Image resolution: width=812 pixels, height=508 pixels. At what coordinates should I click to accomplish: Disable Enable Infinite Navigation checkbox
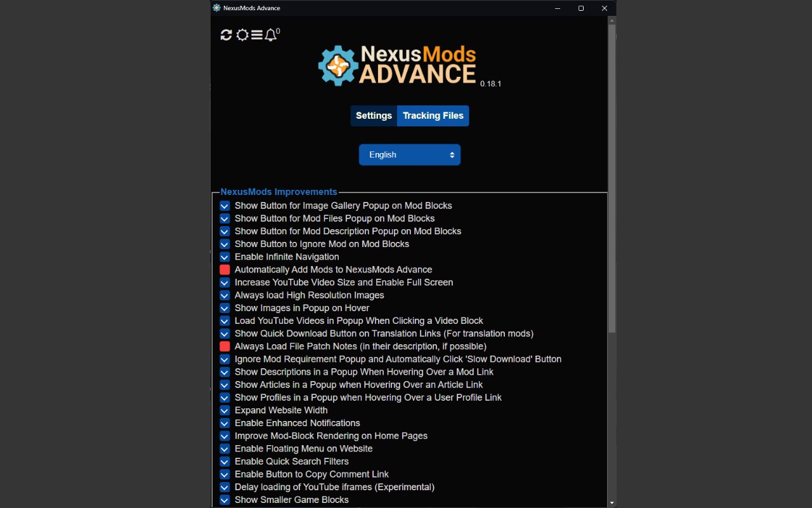pos(225,257)
